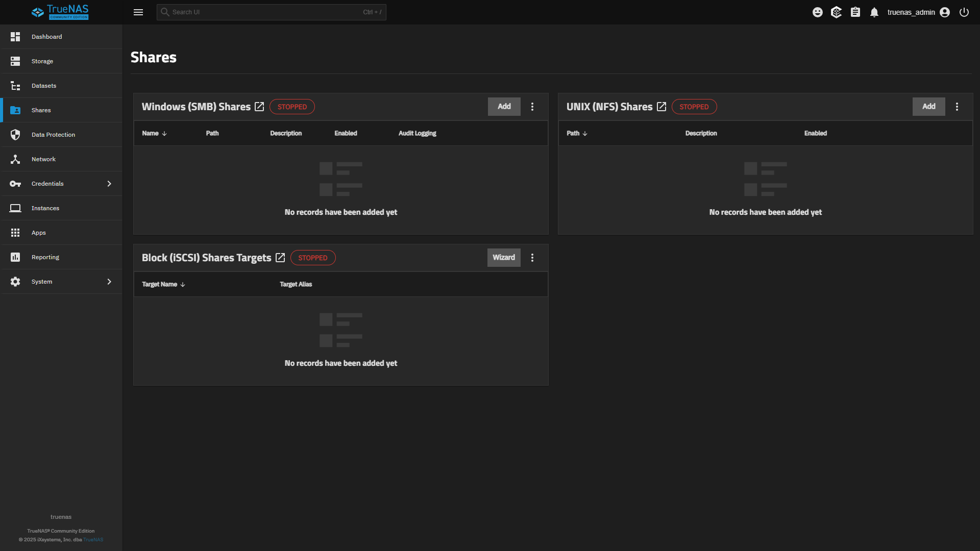Open the alerts bell icon

pyautogui.click(x=874, y=12)
